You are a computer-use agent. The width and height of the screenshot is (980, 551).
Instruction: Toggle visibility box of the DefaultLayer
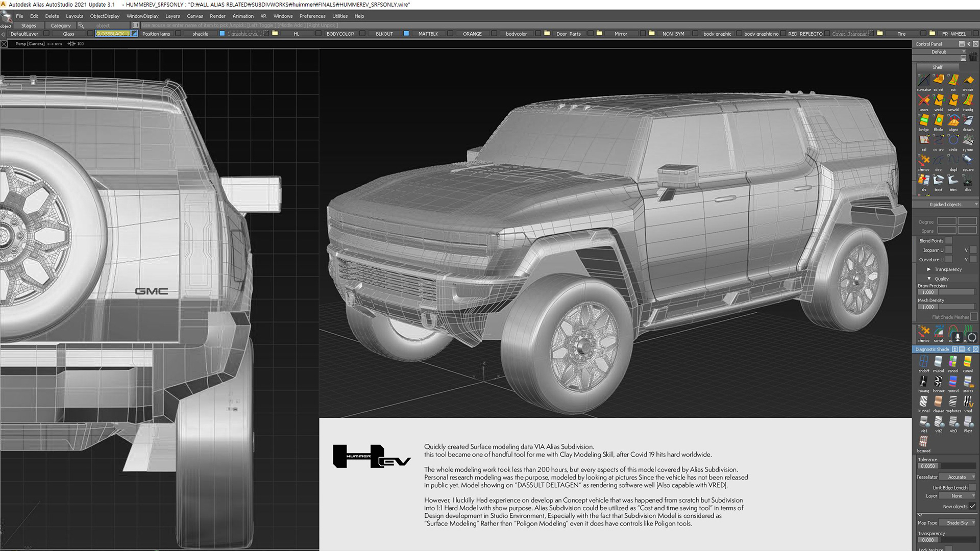pos(46,34)
